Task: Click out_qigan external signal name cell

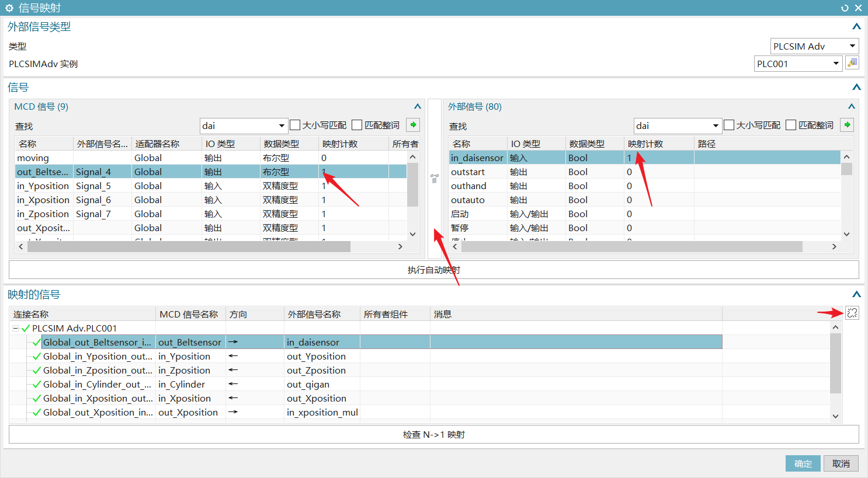Action: (322, 384)
